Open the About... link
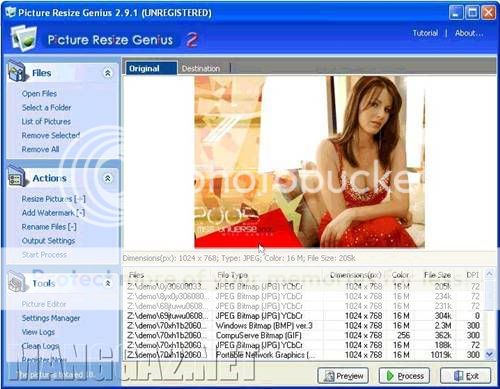Viewport: 500px width, 389px height. (469, 33)
